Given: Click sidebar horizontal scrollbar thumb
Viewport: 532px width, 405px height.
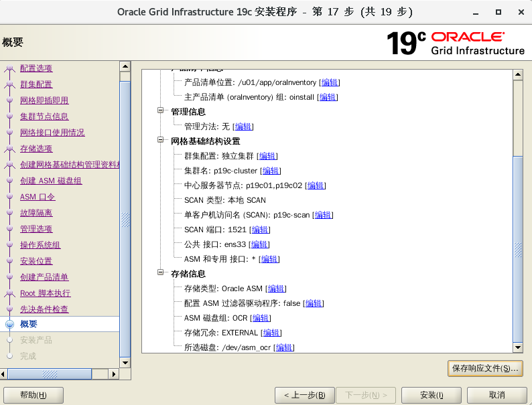Looking at the screenshot, I should (x=50, y=374).
